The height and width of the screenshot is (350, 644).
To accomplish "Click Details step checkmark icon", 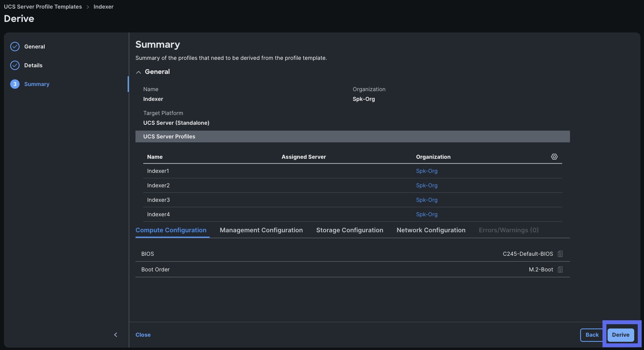I will pyautogui.click(x=15, y=65).
